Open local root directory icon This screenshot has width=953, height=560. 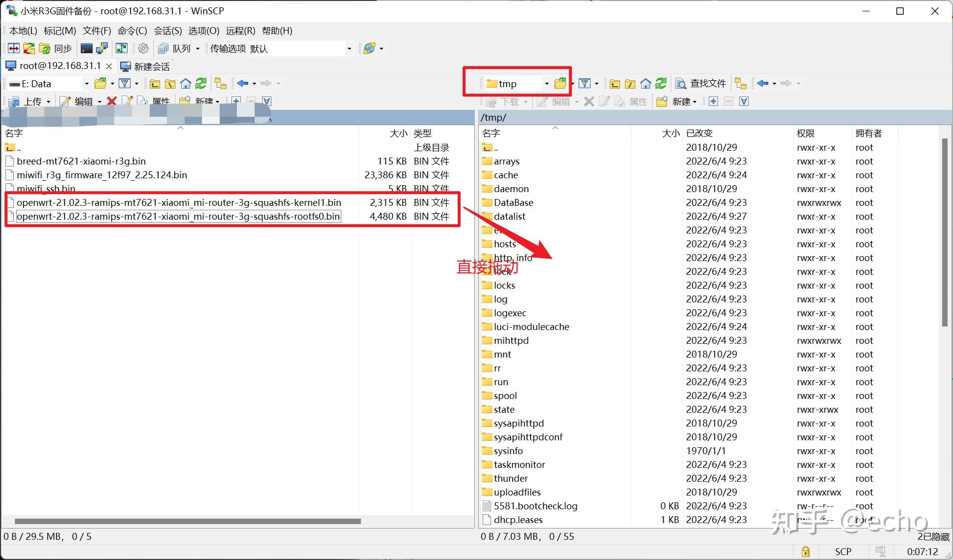(x=170, y=84)
